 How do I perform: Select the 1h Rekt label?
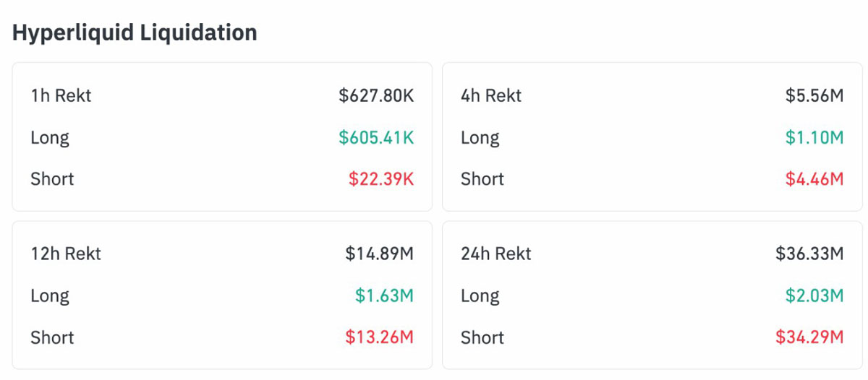pyautogui.click(x=61, y=95)
